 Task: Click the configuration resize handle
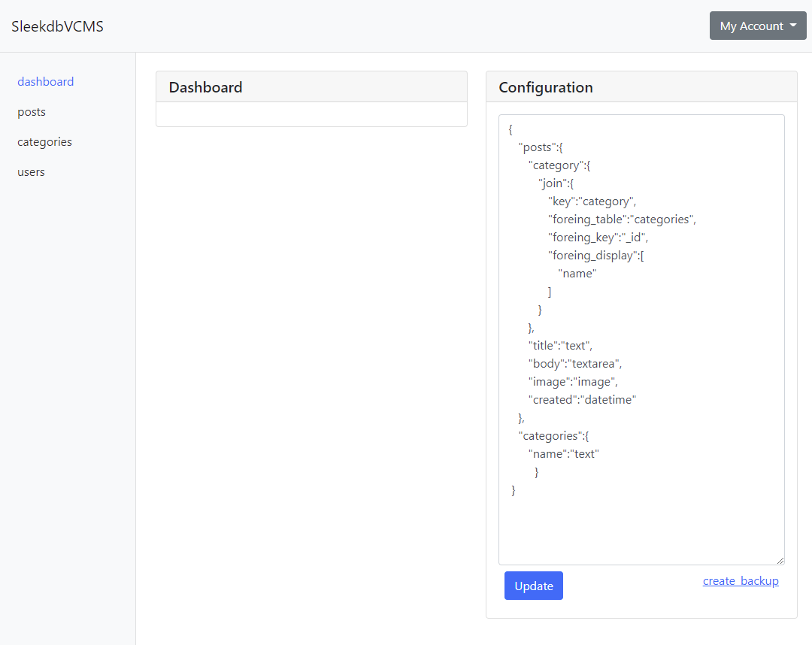click(780, 561)
